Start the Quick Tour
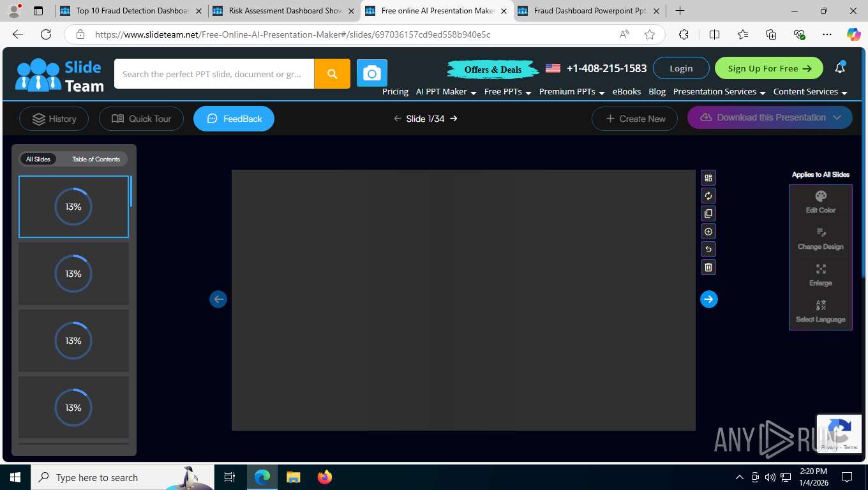 click(x=141, y=119)
